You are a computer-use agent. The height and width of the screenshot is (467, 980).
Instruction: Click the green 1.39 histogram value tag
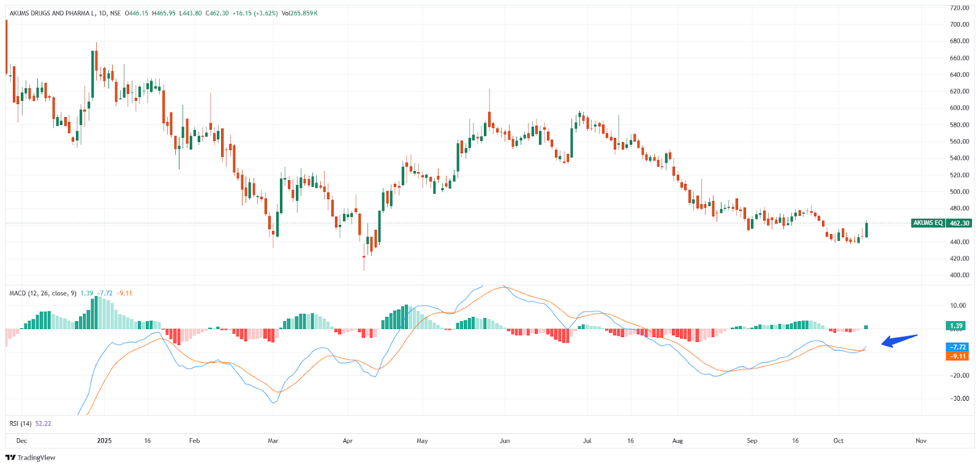(957, 325)
